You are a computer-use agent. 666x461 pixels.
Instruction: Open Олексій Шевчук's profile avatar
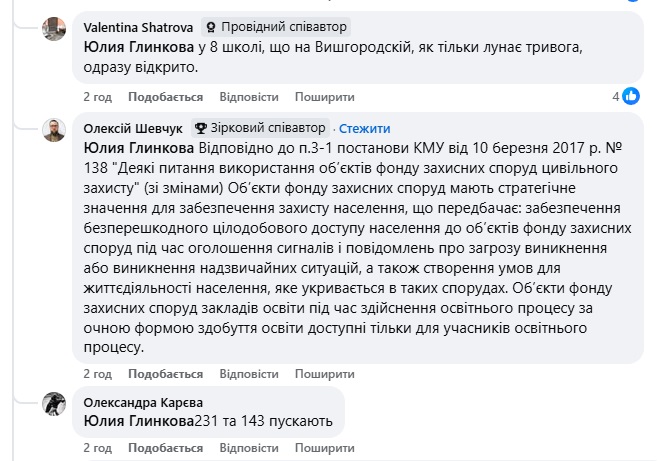(x=54, y=130)
